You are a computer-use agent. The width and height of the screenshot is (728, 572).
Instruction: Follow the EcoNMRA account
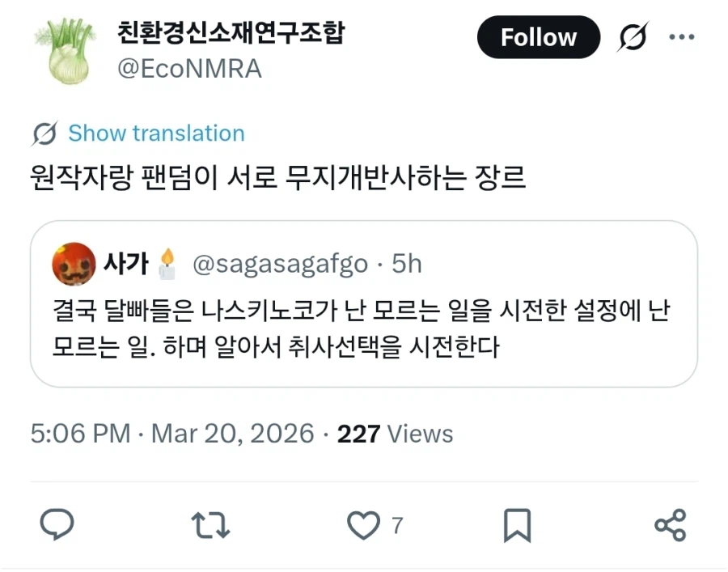539,37
